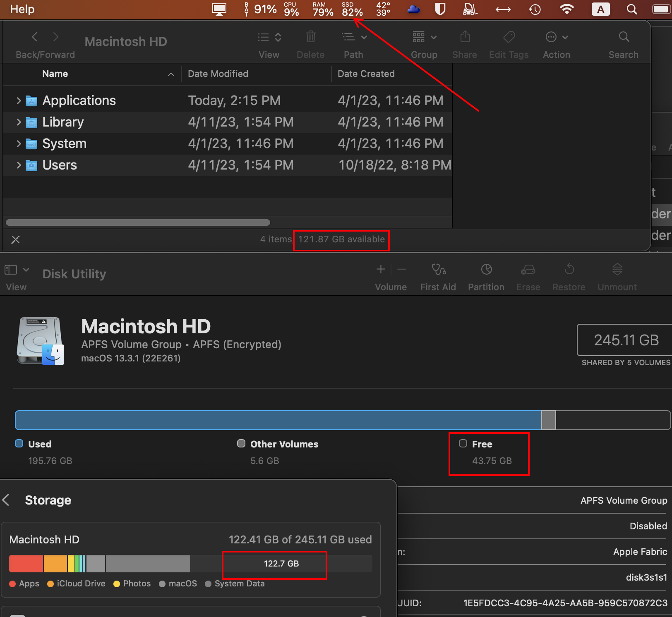Click the double-headed arrow menu bar icon
The height and width of the screenshot is (617, 672).
pyautogui.click(x=503, y=9)
